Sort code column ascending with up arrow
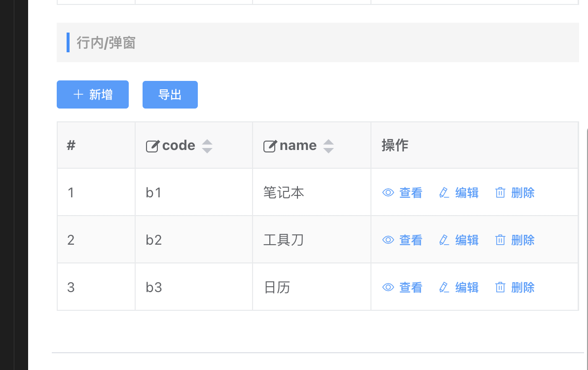Screen dimensions: 588x370 click(x=207, y=143)
